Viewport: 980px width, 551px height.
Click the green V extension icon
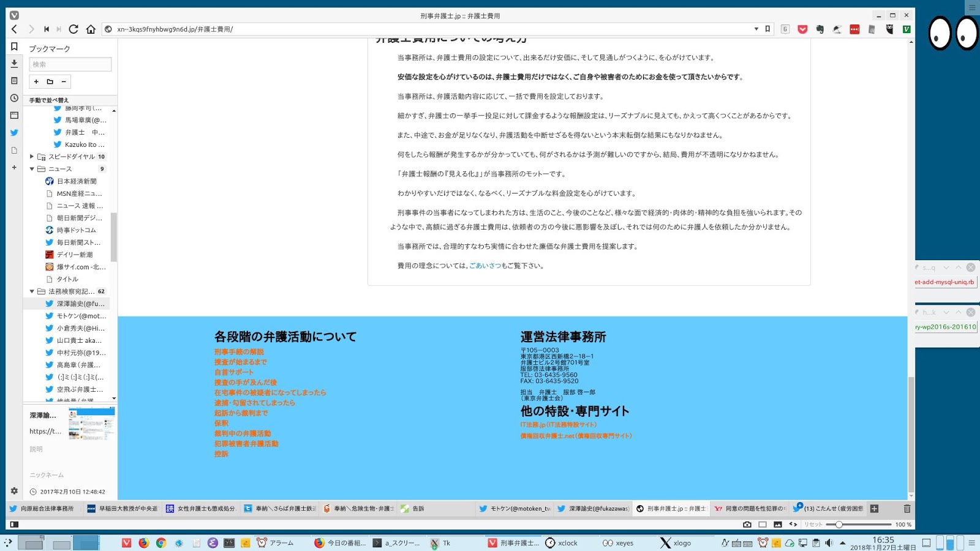[x=907, y=29]
